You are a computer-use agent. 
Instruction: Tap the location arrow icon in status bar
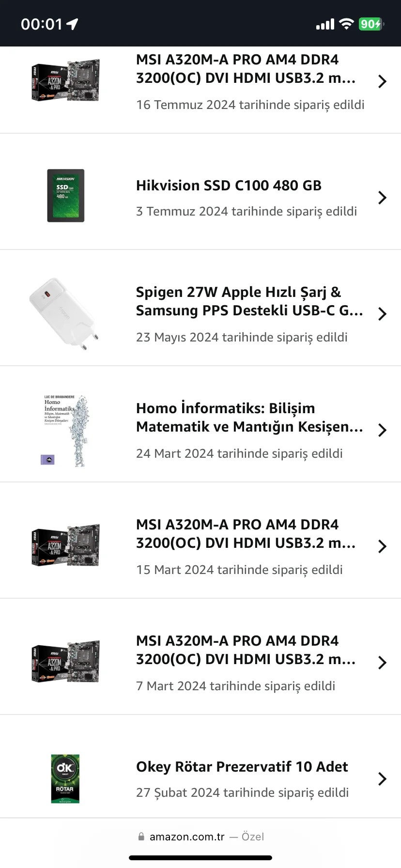[x=72, y=24]
